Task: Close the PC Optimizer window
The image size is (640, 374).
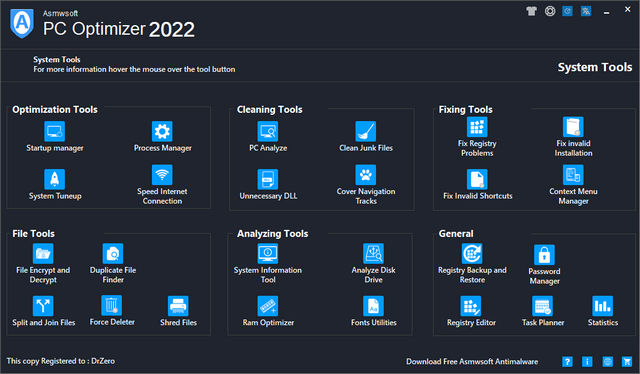Action: pyautogui.click(x=627, y=9)
